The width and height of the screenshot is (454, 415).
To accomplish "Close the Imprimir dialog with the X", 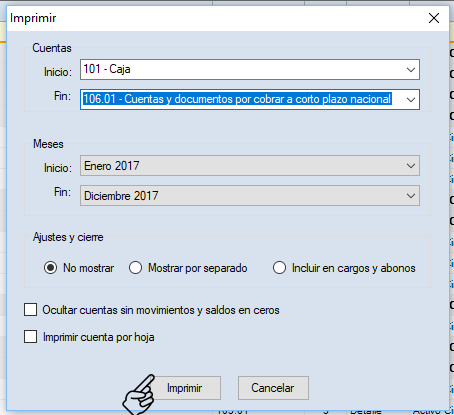I will [x=434, y=18].
